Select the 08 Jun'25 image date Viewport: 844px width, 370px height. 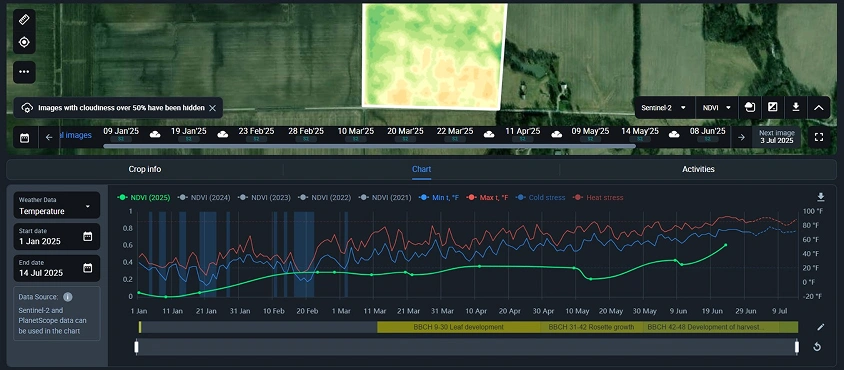pyautogui.click(x=708, y=134)
